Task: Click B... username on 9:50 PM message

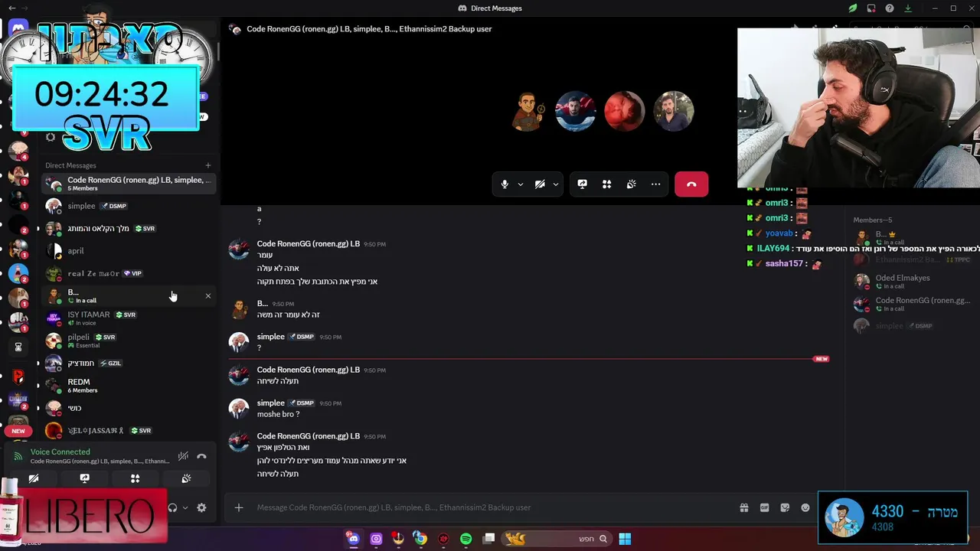Action: [x=263, y=304]
